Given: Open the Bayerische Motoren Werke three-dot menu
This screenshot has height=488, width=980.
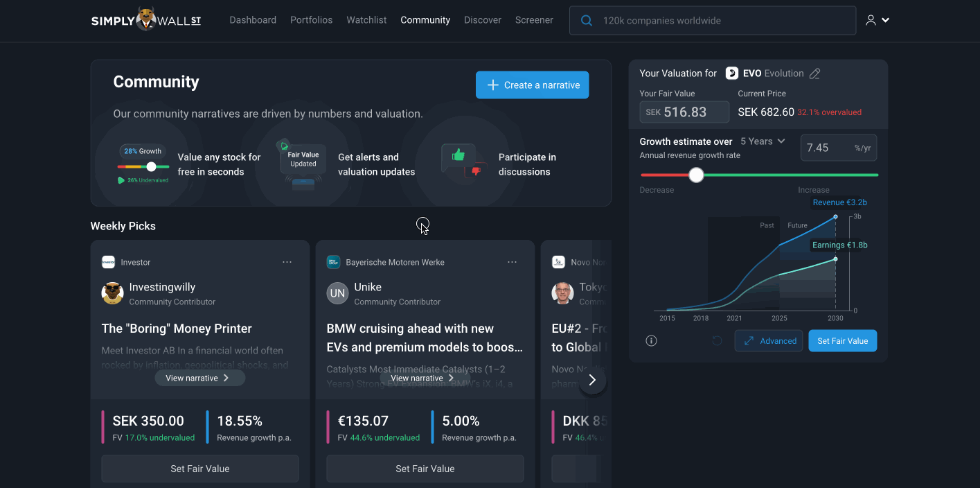Looking at the screenshot, I should pos(512,262).
